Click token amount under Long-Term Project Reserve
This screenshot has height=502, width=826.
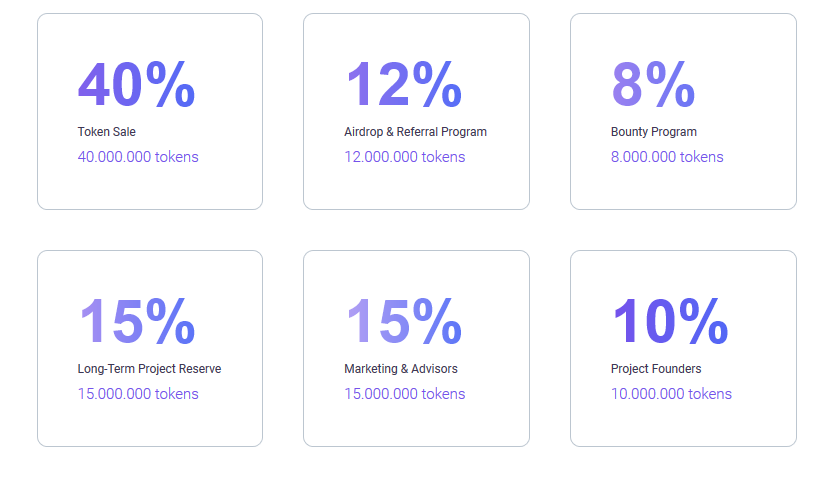coord(138,394)
